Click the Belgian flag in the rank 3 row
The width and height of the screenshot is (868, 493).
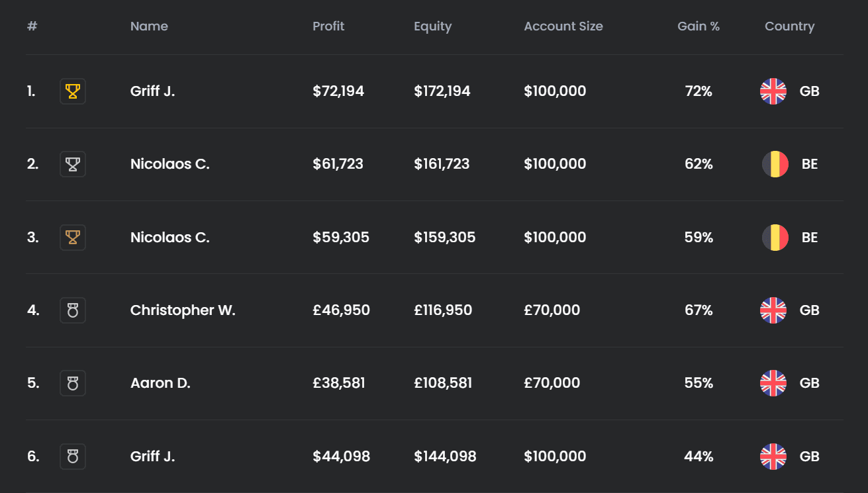pos(775,237)
